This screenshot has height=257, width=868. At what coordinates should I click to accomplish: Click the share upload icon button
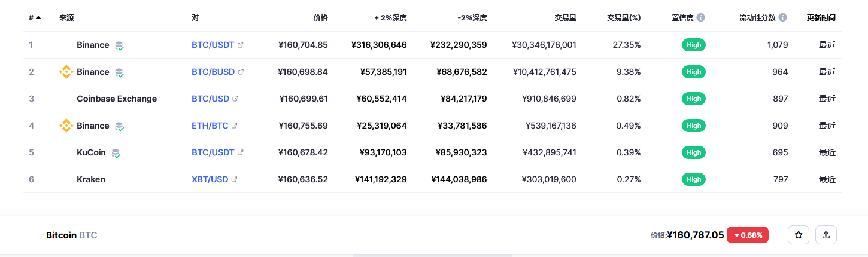826,235
